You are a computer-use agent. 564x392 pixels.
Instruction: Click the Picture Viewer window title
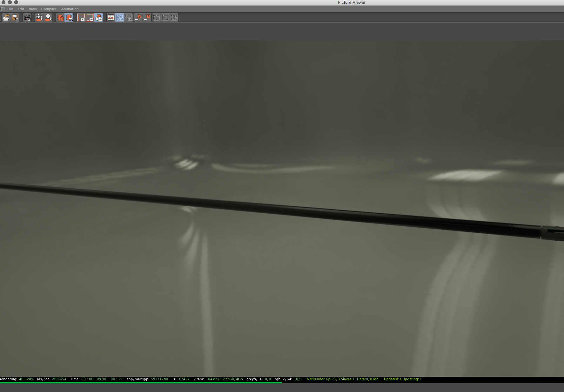[x=352, y=3]
